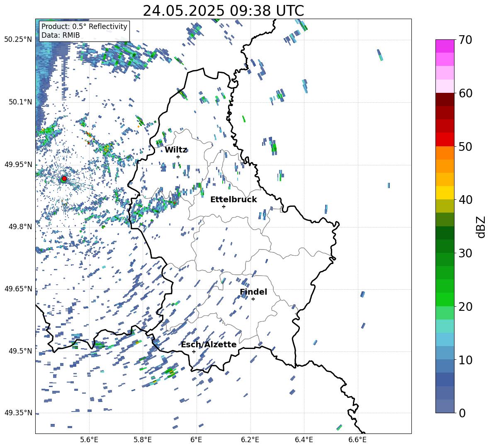Click the 49.95°N latitude label
Image resolution: width=491 pixels, height=448 pixels.
tap(18, 164)
